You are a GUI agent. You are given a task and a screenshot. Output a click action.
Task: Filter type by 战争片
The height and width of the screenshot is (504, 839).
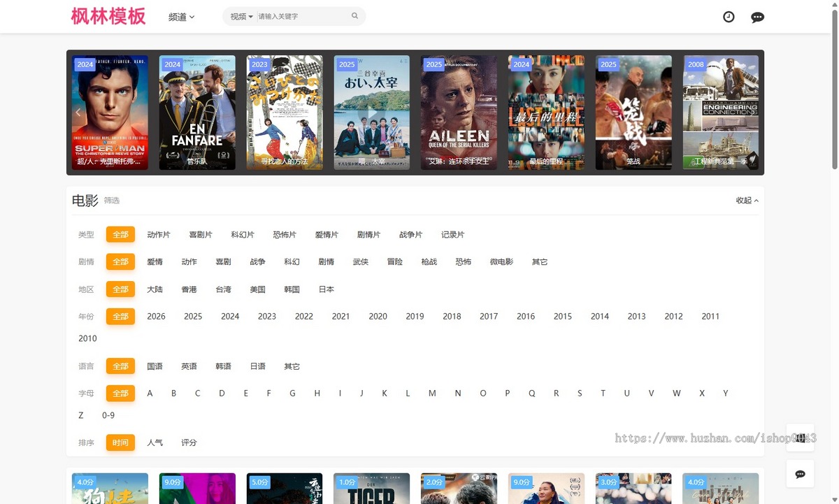tap(410, 235)
